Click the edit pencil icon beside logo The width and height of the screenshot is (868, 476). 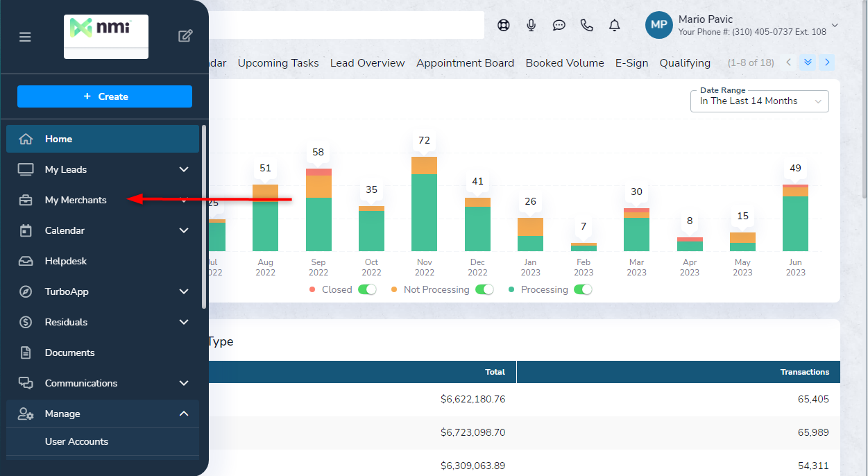pyautogui.click(x=185, y=36)
